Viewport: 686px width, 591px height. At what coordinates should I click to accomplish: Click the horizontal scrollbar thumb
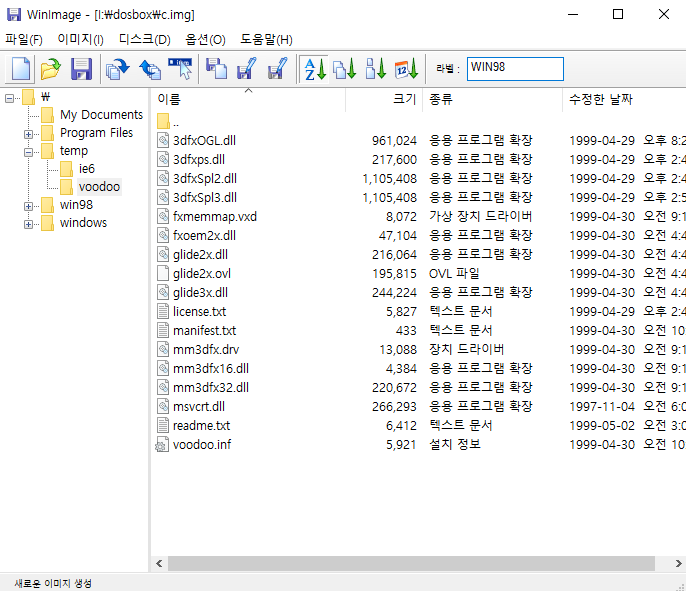coord(411,563)
